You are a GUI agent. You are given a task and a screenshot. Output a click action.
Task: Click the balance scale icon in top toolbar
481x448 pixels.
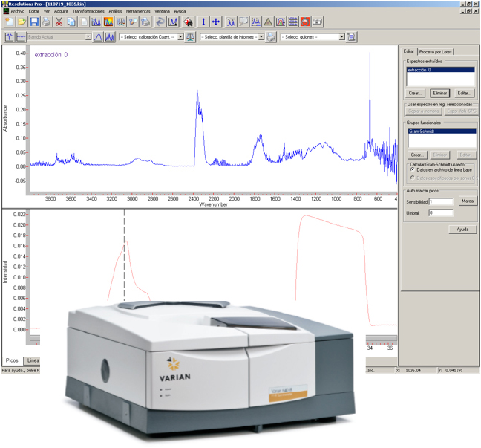coord(120,22)
